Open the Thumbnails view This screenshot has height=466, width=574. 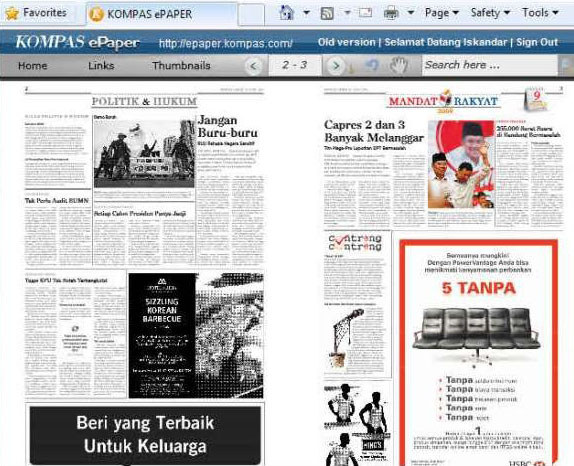tap(181, 66)
